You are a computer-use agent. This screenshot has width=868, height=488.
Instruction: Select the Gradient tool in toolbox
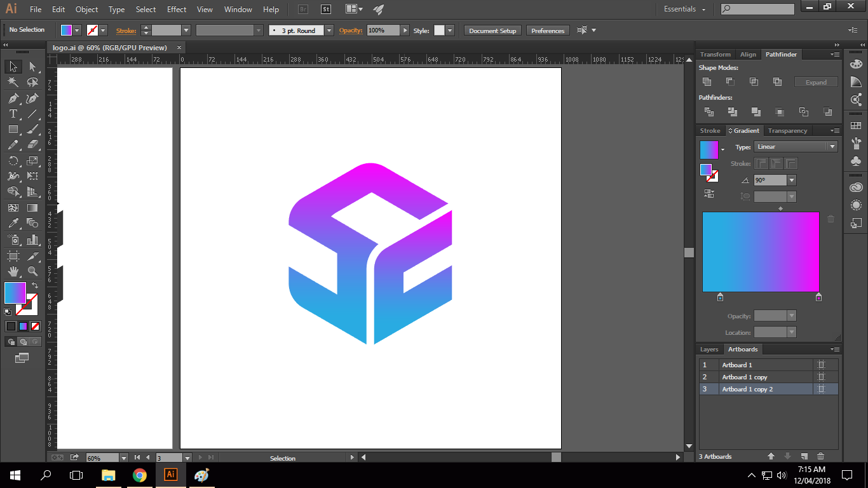[32, 208]
